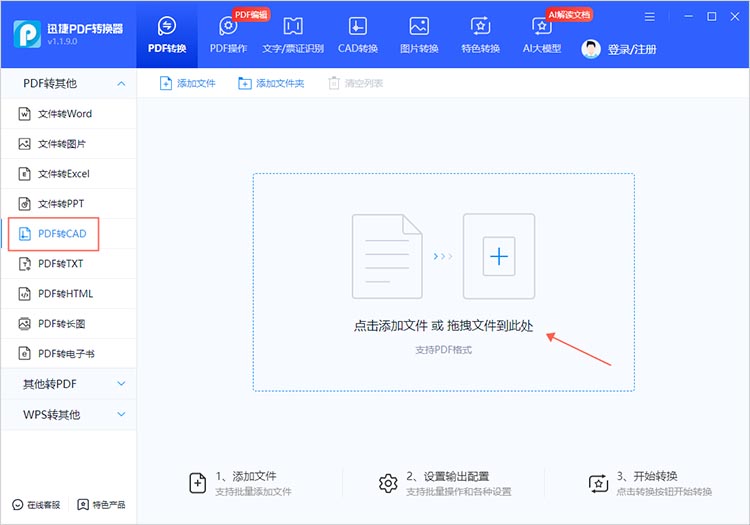
Task: Open 在线客服 at the bottom
Action: [x=36, y=505]
